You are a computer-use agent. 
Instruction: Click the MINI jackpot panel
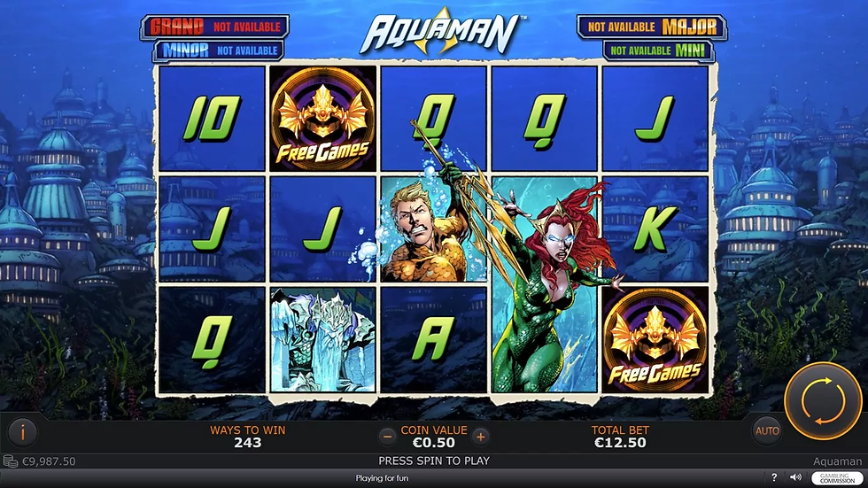pyautogui.click(x=658, y=50)
